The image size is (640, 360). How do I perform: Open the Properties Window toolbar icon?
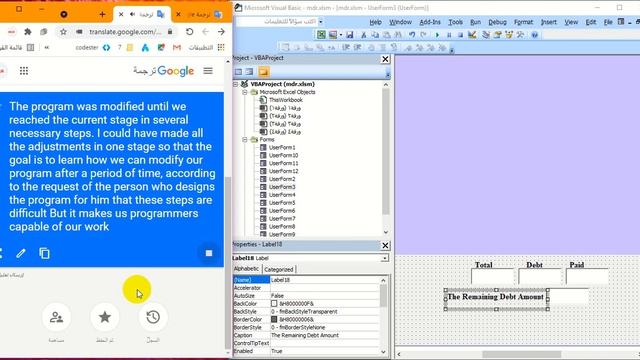497,35
